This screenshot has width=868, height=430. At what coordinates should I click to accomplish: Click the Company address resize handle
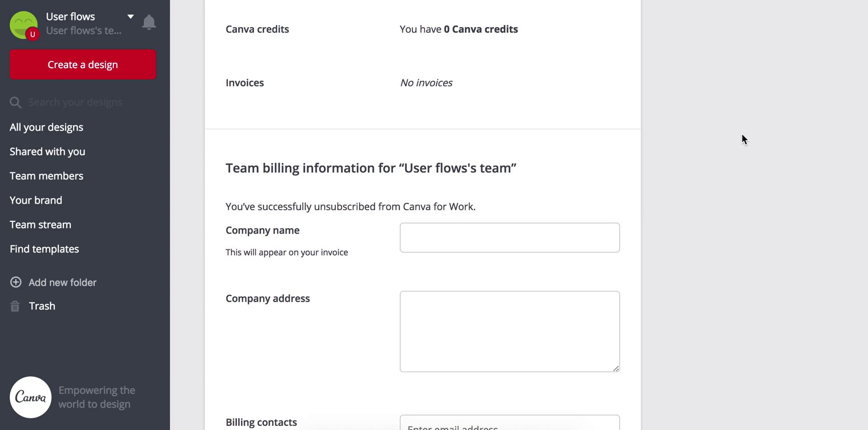[616, 369]
